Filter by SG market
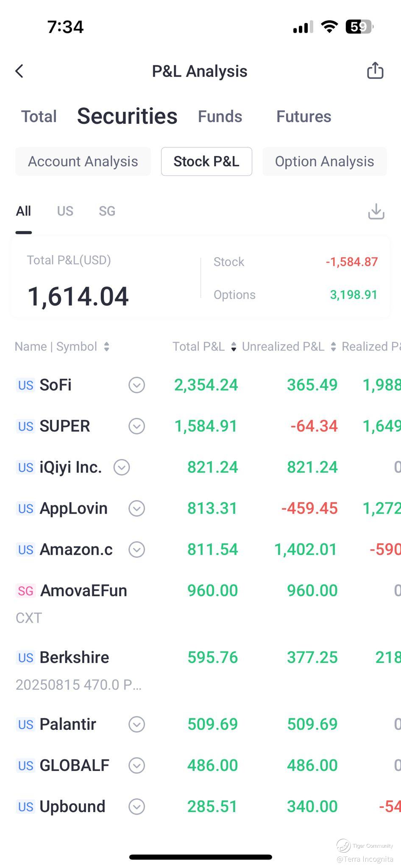This screenshot has height=868, width=401. [x=107, y=211]
